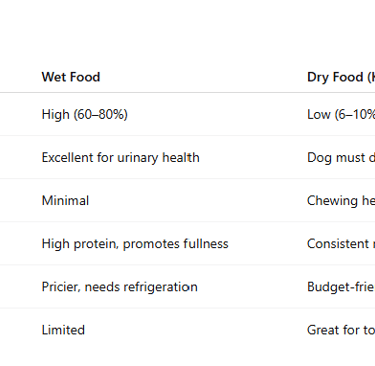Select the High (60–80%) cell
The width and height of the screenshot is (375, 366).
85,114
